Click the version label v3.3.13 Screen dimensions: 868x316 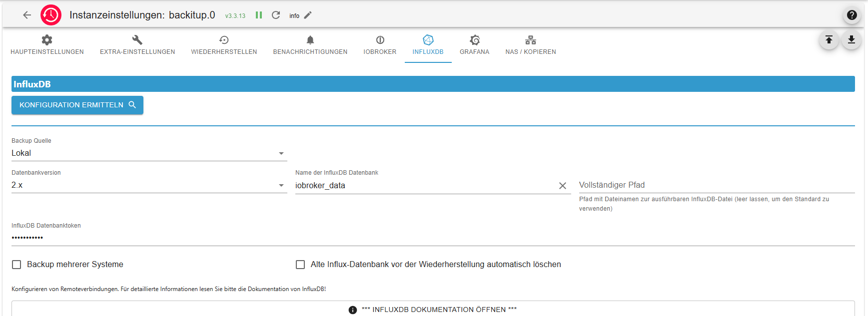[235, 16]
